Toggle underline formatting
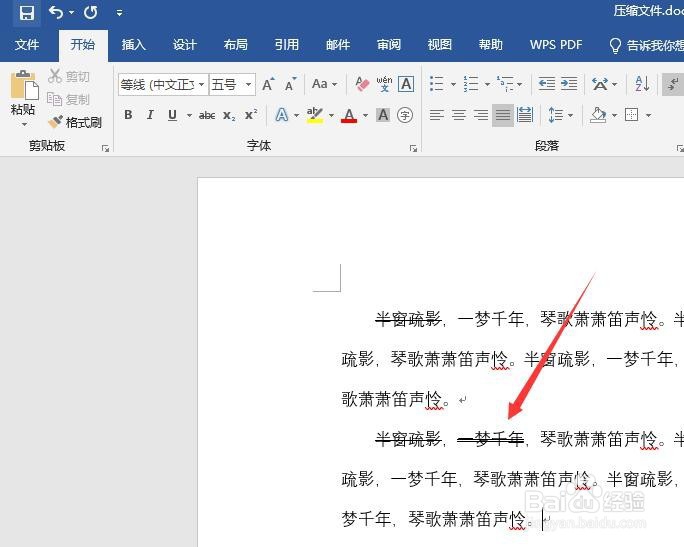 click(172, 115)
